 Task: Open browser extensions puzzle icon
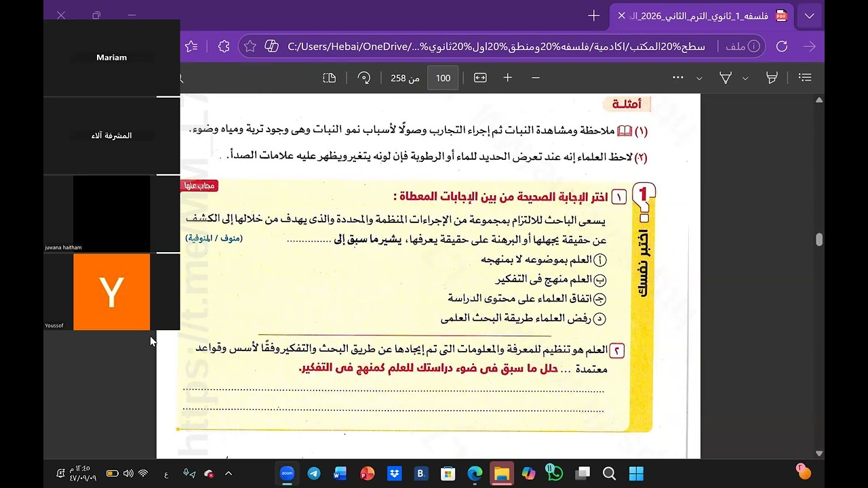tap(224, 46)
